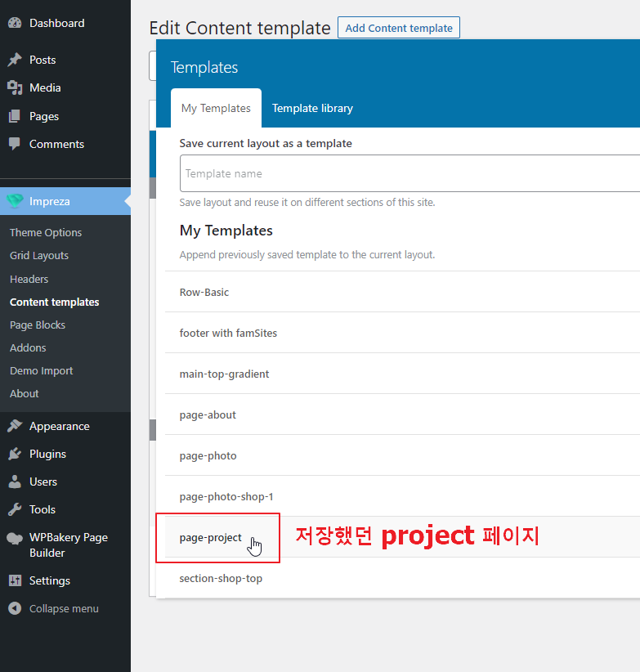Append the page-about template
This screenshot has width=640, height=672.
(x=402, y=414)
